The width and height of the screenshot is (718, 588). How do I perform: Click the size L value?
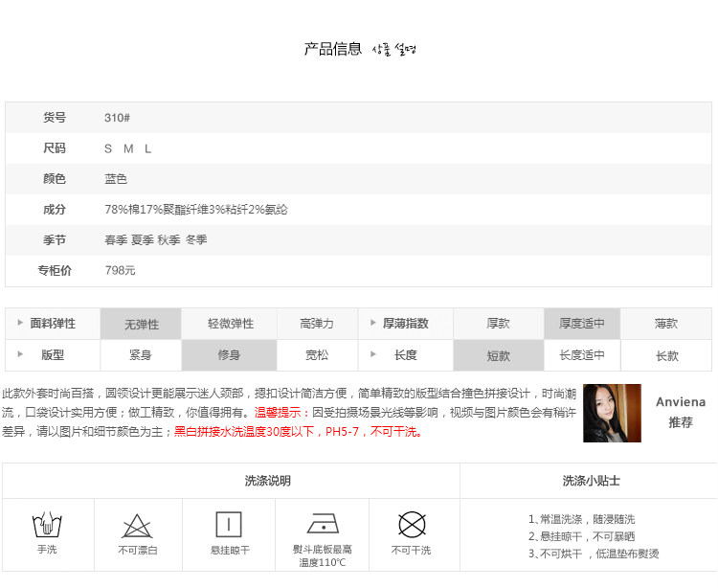[147, 148]
